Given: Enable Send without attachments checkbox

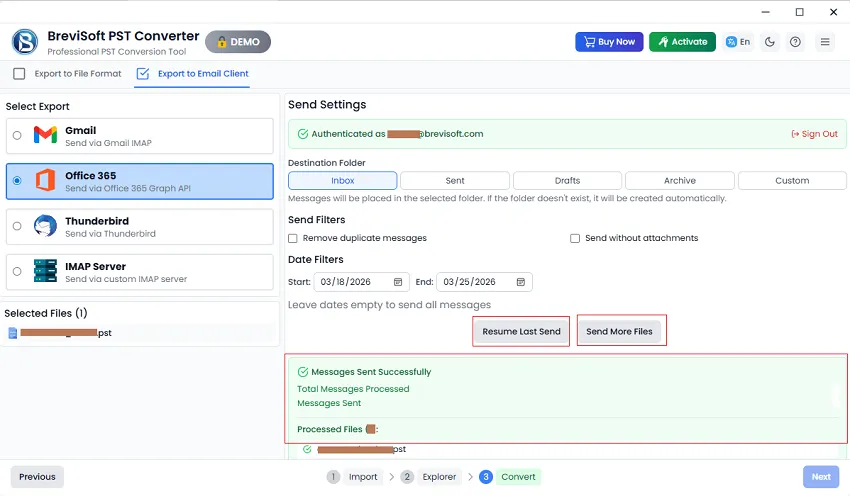Looking at the screenshot, I should [575, 239].
